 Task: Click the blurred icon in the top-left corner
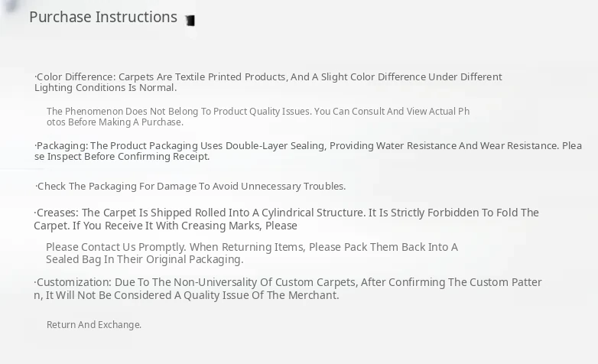(9, 6)
